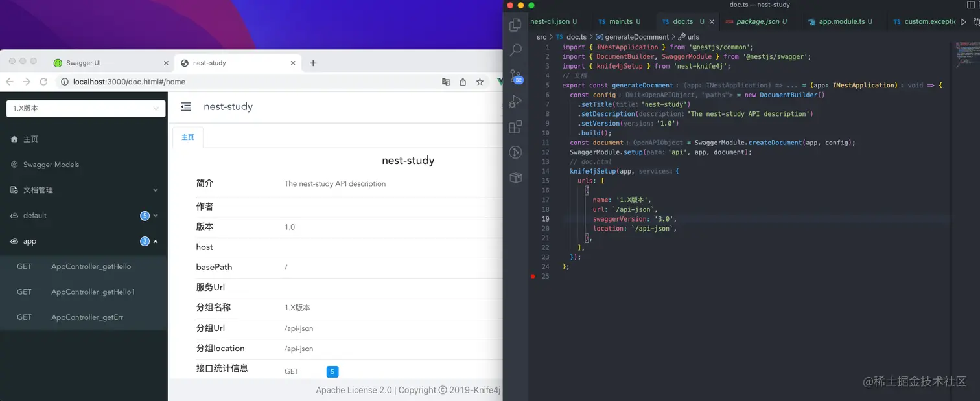Expand the 文档管理 menu

click(84, 190)
